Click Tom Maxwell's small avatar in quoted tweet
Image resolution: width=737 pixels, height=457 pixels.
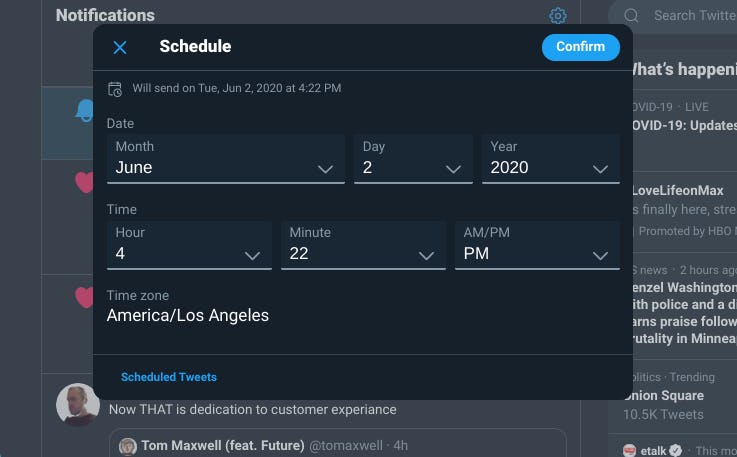(128, 446)
